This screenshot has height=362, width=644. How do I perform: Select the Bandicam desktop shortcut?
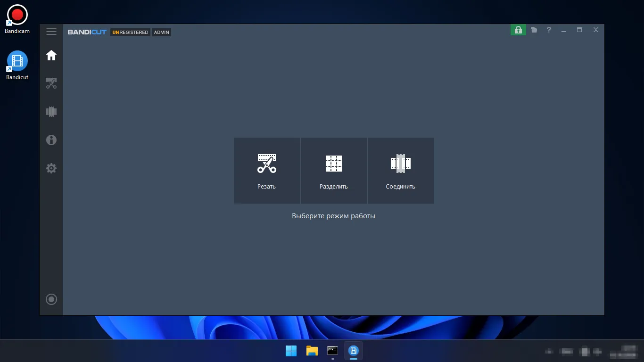pyautogui.click(x=17, y=19)
